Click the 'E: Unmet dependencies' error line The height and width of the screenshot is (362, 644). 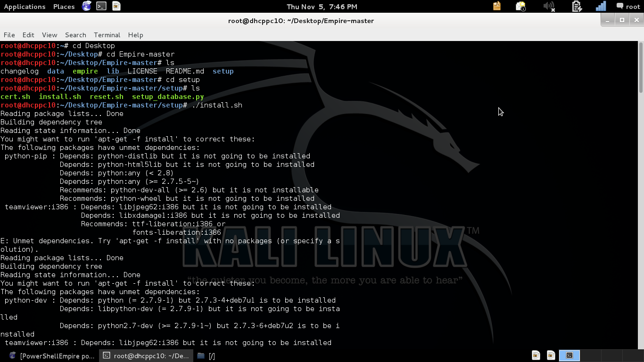[x=170, y=241]
